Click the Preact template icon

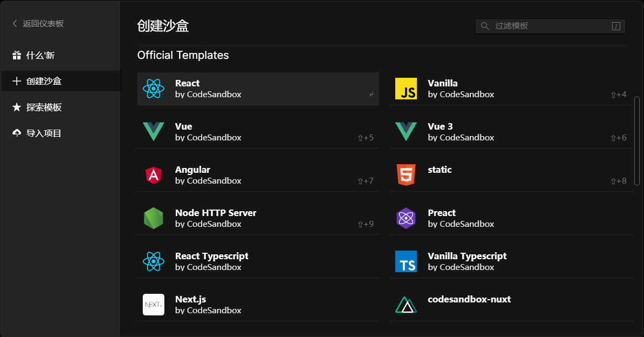[x=406, y=218]
